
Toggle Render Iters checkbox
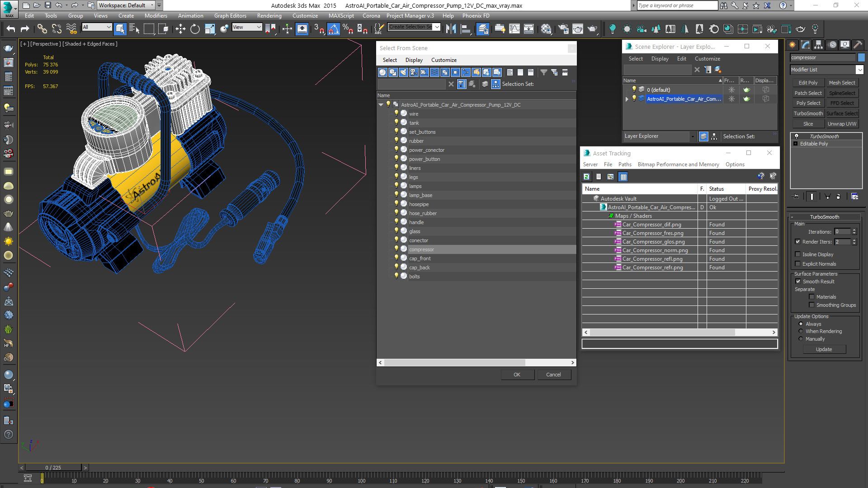point(797,242)
